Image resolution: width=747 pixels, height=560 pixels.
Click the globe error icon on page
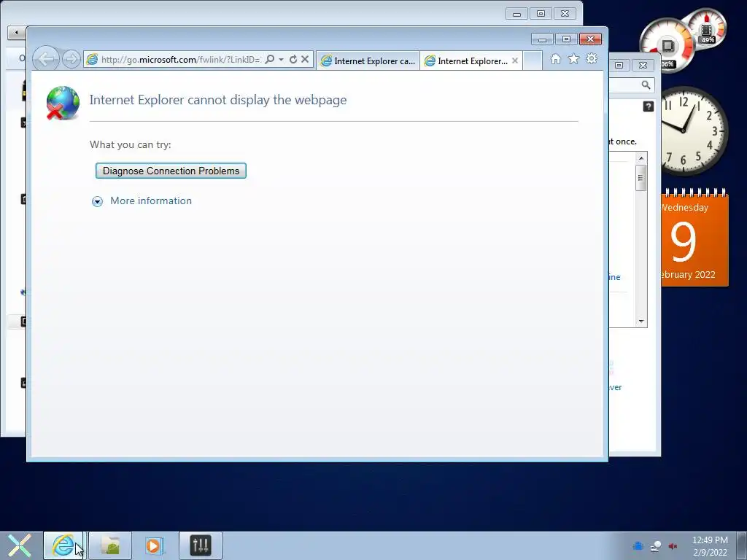coord(63,103)
